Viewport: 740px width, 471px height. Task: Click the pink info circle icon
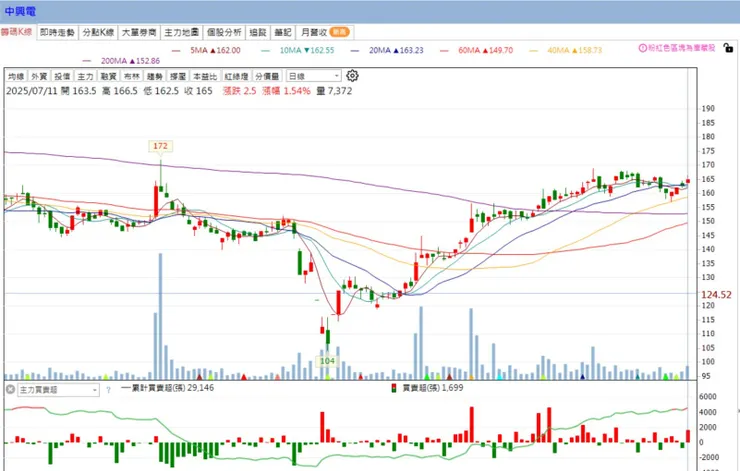[642, 48]
